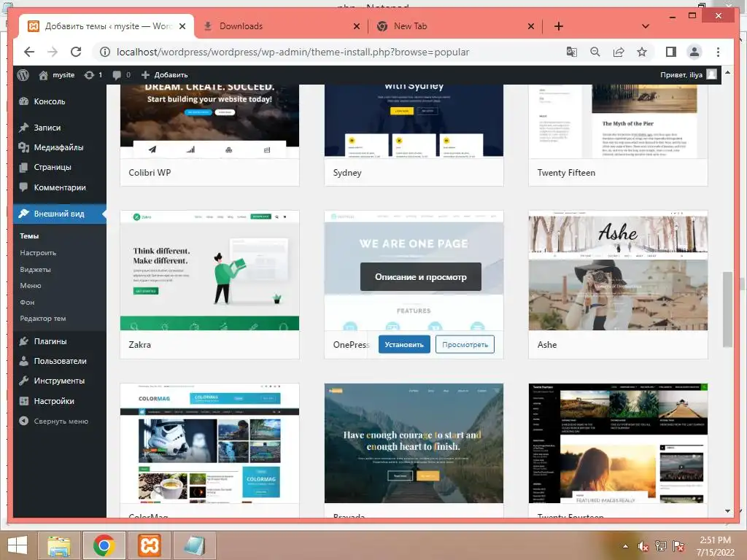Open Chrome three-dot menu

tap(718, 52)
